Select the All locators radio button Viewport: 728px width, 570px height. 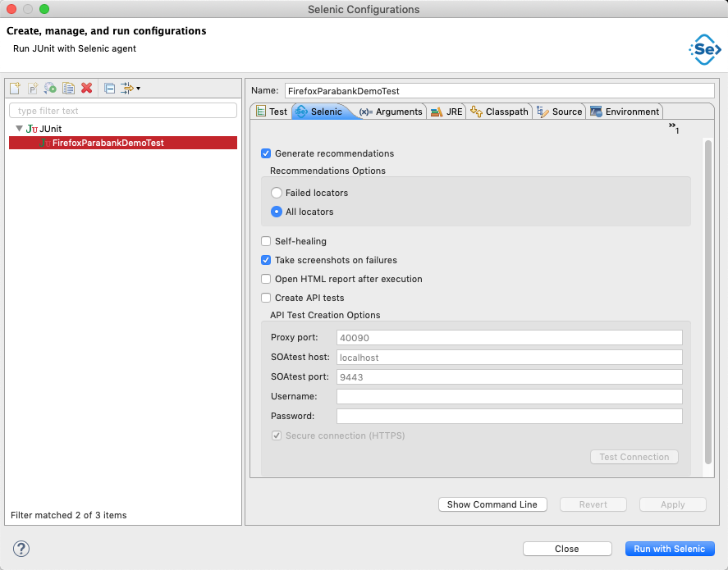[x=277, y=212]
